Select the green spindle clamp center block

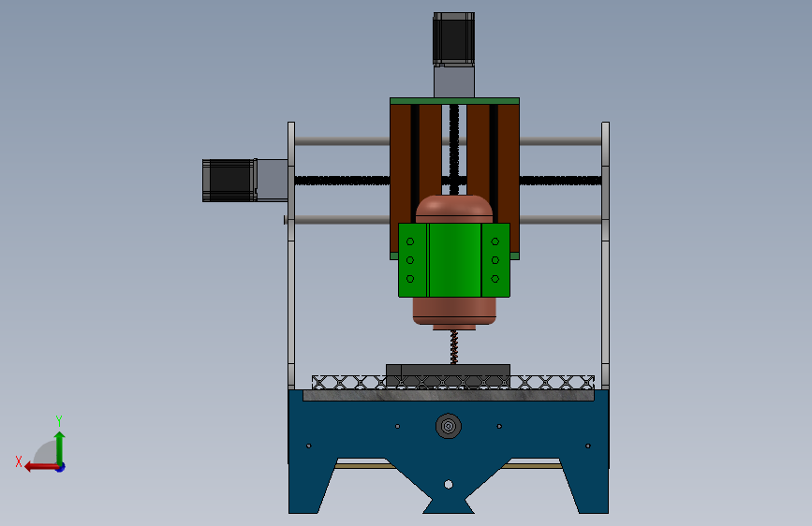coord(455,260)
